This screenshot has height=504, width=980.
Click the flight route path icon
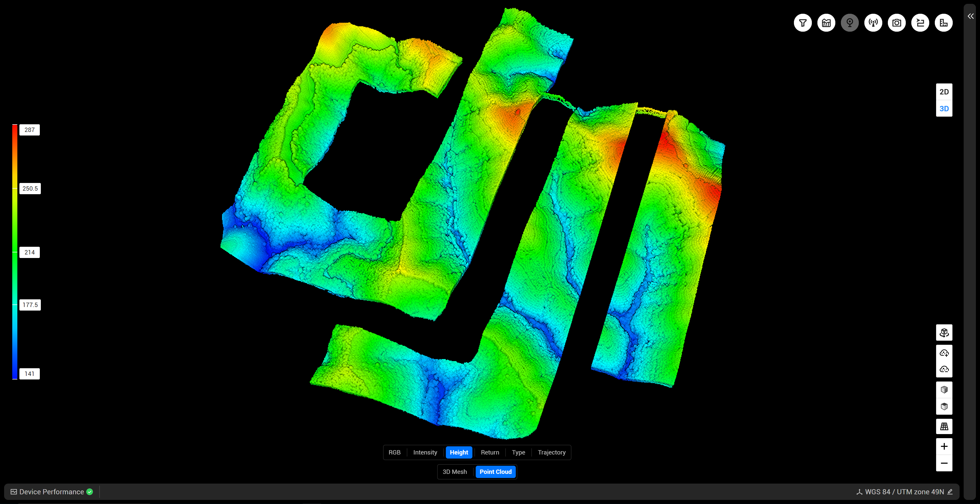coord(920,23)
